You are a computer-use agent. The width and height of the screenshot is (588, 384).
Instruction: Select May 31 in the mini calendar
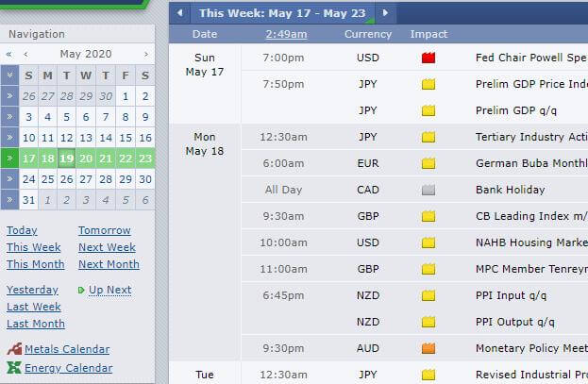coord(28,200)
